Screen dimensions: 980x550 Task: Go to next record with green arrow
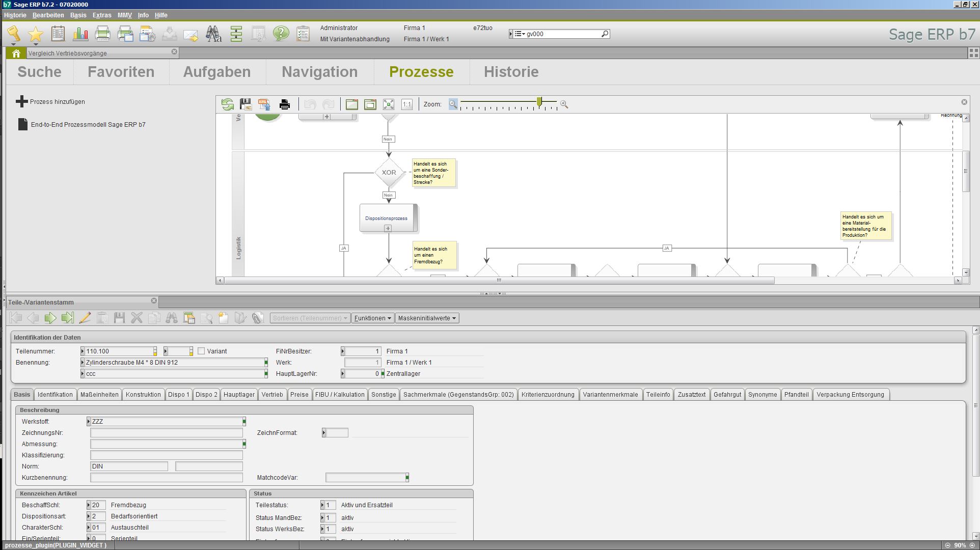point(50,318)
